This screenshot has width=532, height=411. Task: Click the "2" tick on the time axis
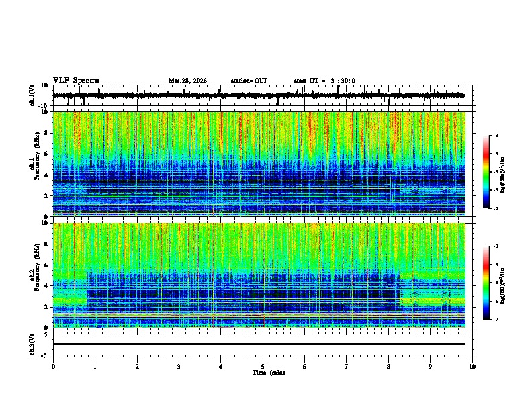click(x=137, y=367)
